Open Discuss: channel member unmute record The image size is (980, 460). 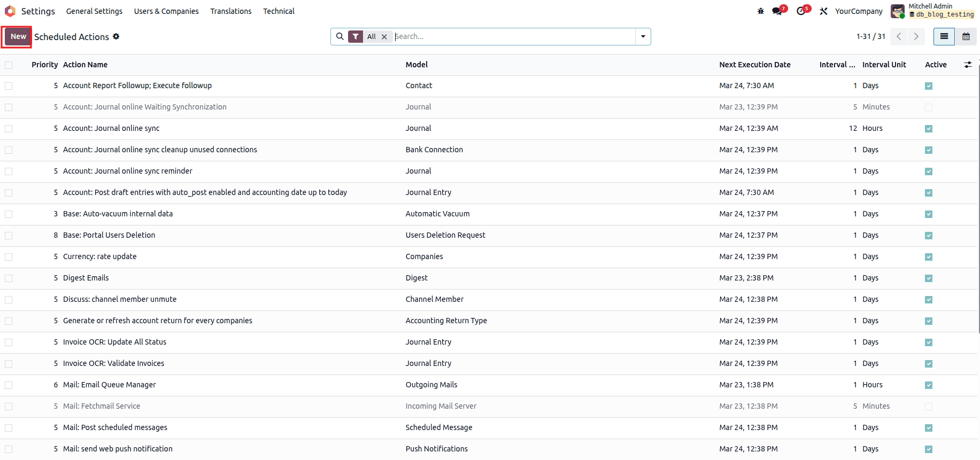pos(120,299)
